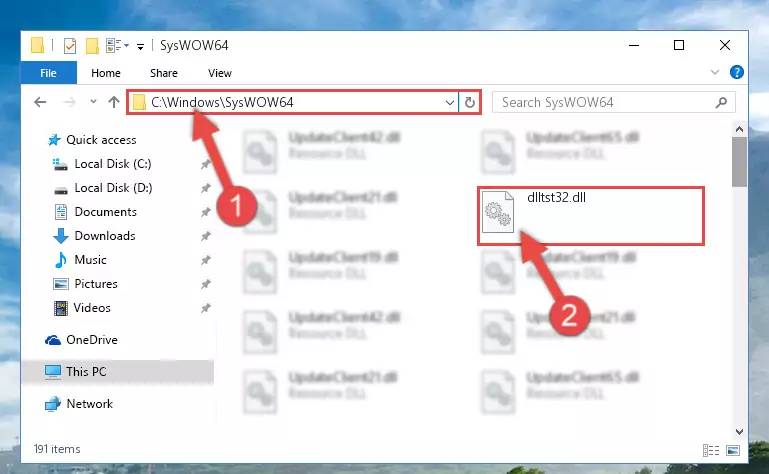Click the search magnifier icon
769x474 pixels.
point(721,103)
